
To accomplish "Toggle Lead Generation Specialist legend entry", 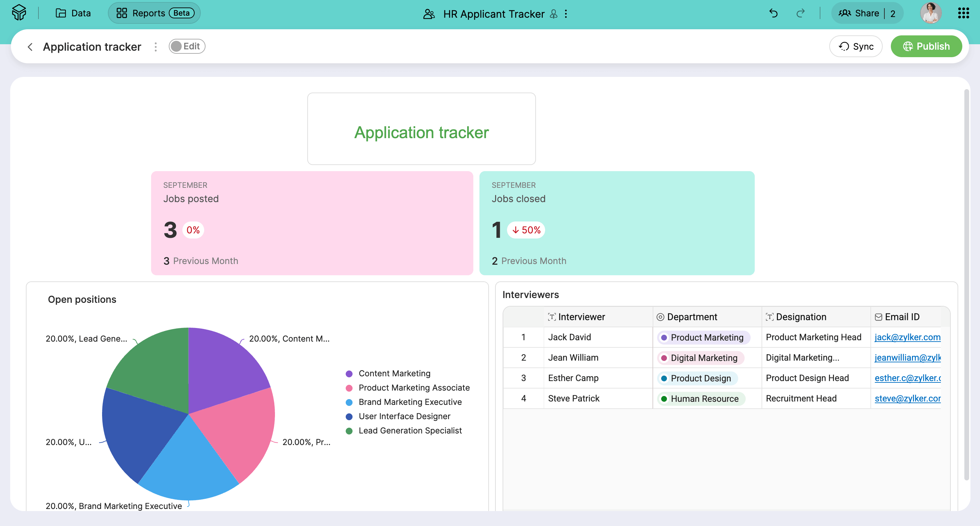I will [410, 430].
